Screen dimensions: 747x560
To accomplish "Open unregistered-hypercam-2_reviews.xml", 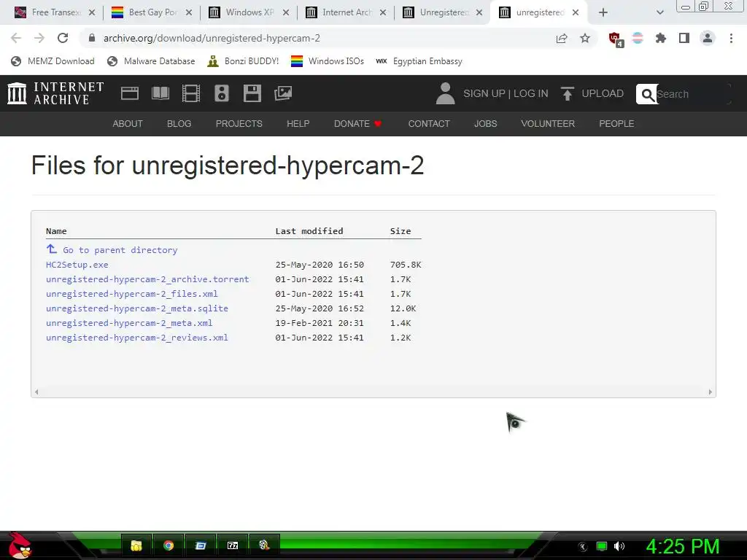I will (x=137, y=338).
